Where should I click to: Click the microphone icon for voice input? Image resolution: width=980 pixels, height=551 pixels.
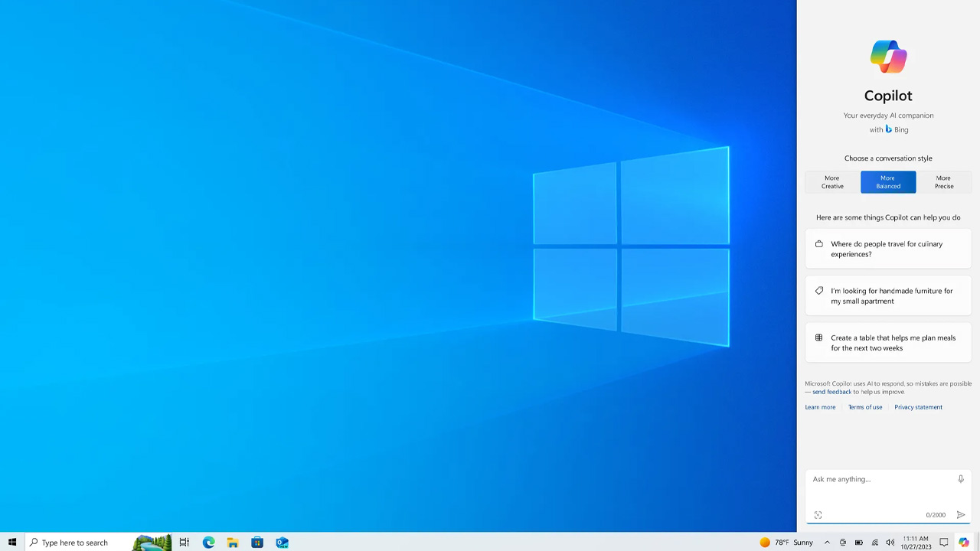tap(961, 478)
